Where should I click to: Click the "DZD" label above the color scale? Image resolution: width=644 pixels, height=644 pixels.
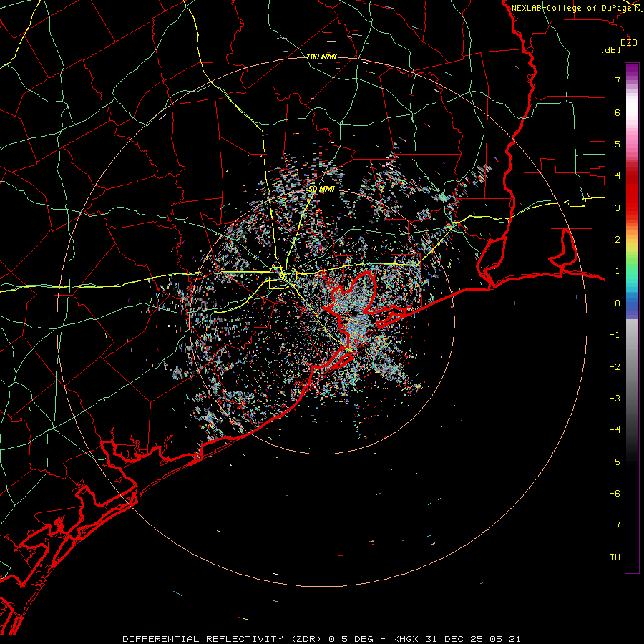628,43
